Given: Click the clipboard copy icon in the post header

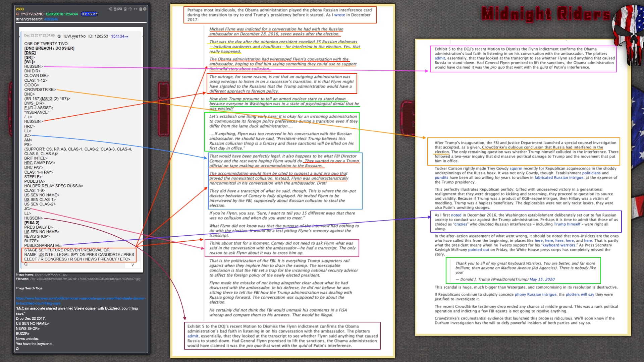Looking at the screenshot, I should pyautogui.click(x=141, y=9).
